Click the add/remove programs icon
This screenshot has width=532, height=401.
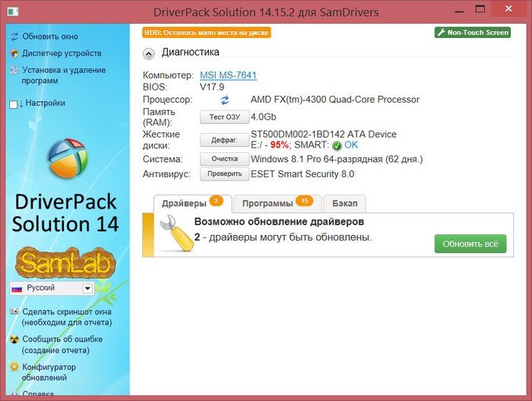coord(14,70)
